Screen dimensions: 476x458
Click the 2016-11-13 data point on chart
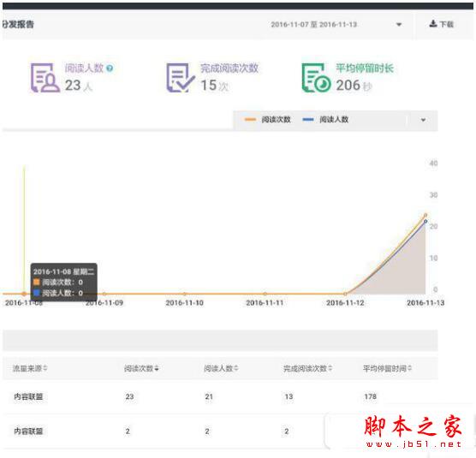[425, 215]
